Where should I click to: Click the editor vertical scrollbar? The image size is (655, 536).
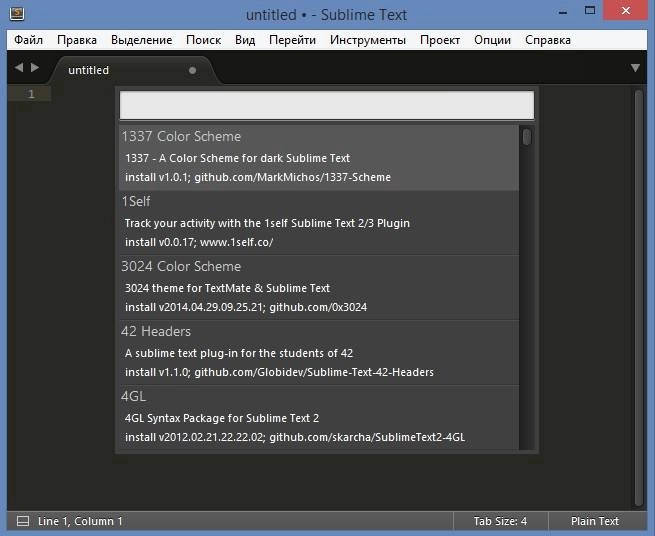[x=638, y=297]
